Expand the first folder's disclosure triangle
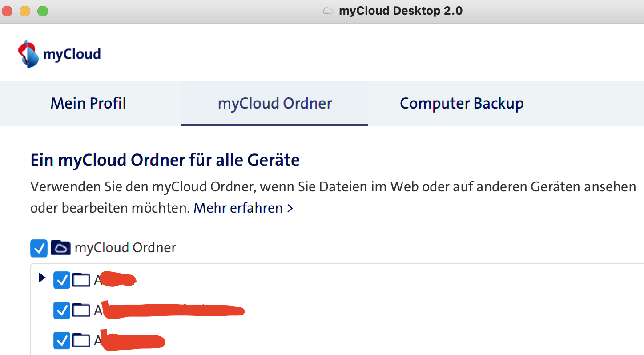644x355 pixels. click(42, 278)
